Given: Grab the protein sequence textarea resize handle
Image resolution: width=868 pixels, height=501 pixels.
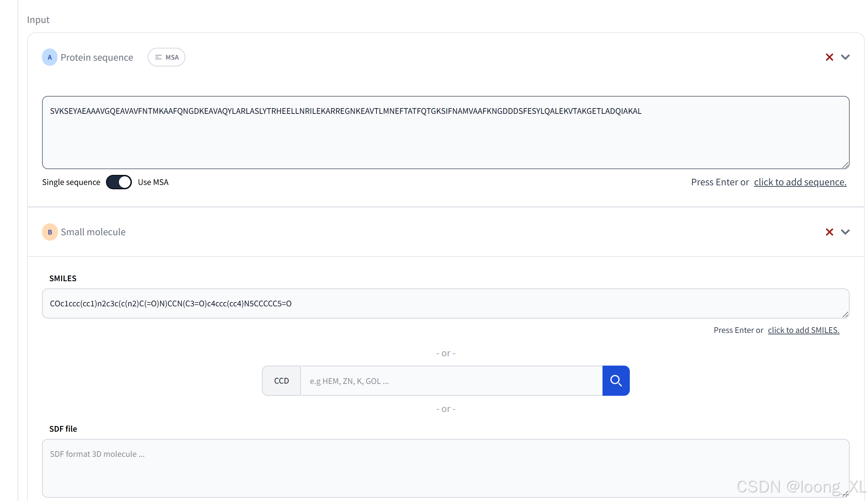Looking at the screenshot, I should [845, 165].
